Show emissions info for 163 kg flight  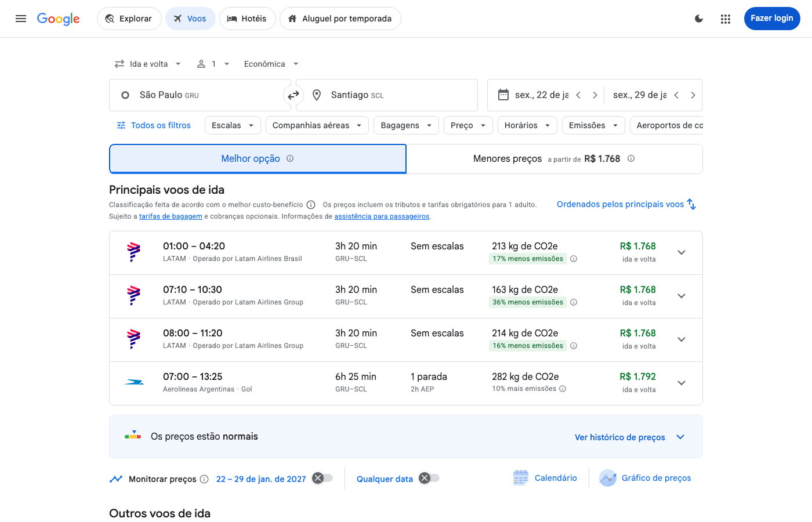coord(574,302)
